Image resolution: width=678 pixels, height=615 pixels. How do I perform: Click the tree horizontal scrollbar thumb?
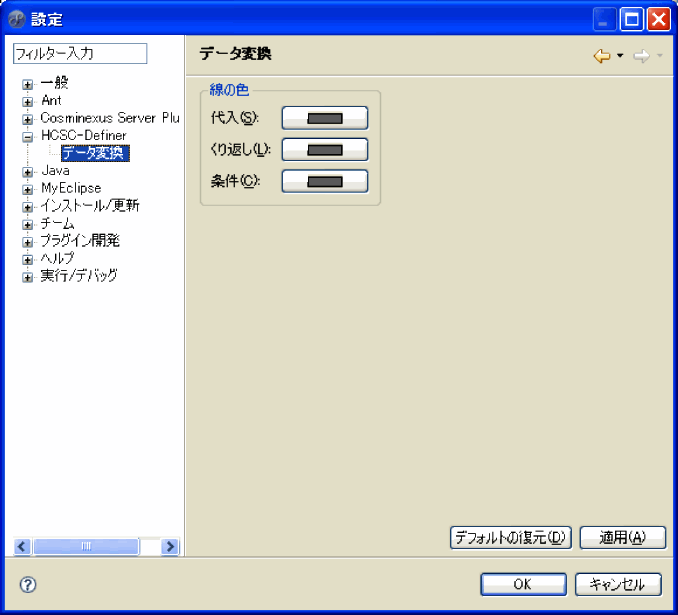[86, 547]
